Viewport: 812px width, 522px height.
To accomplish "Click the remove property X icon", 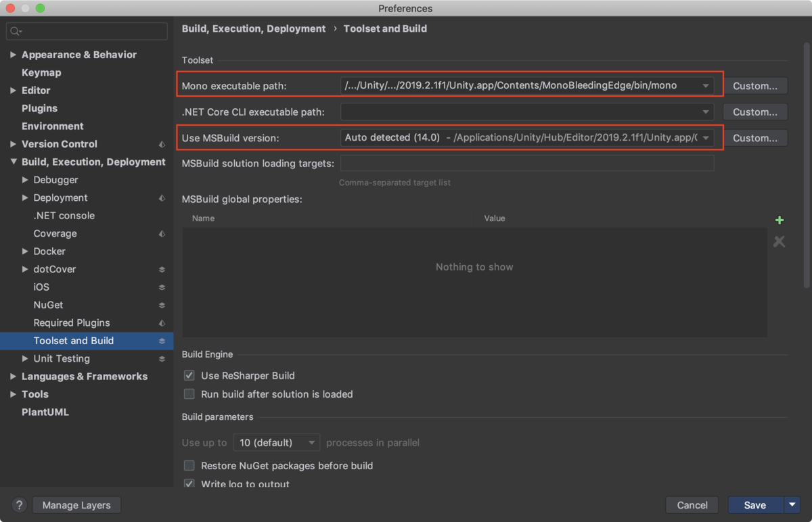I will tap(780, 241).
